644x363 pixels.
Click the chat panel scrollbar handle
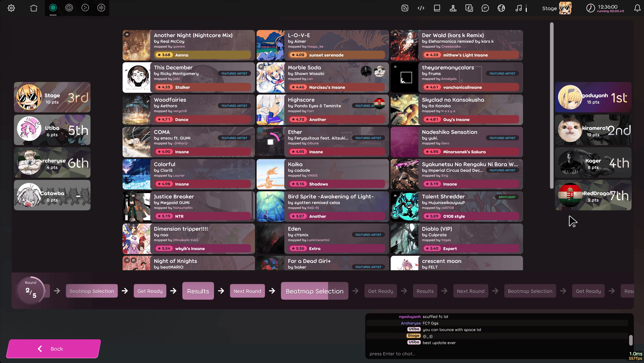[x=631, y=340]
